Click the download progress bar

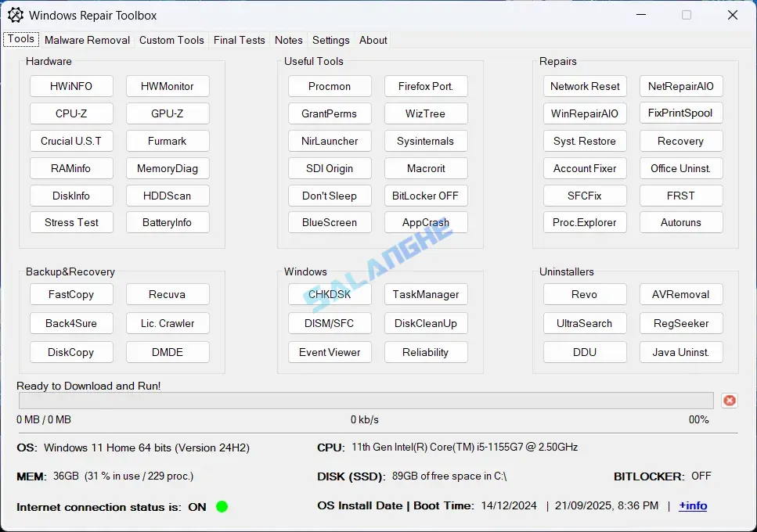pyautogui.click(x=366, y=401)
